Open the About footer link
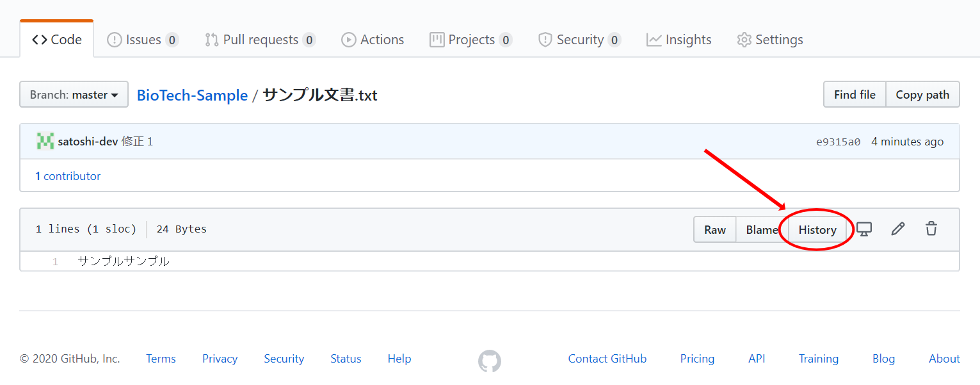980x385 pixels. click(944, 359)
